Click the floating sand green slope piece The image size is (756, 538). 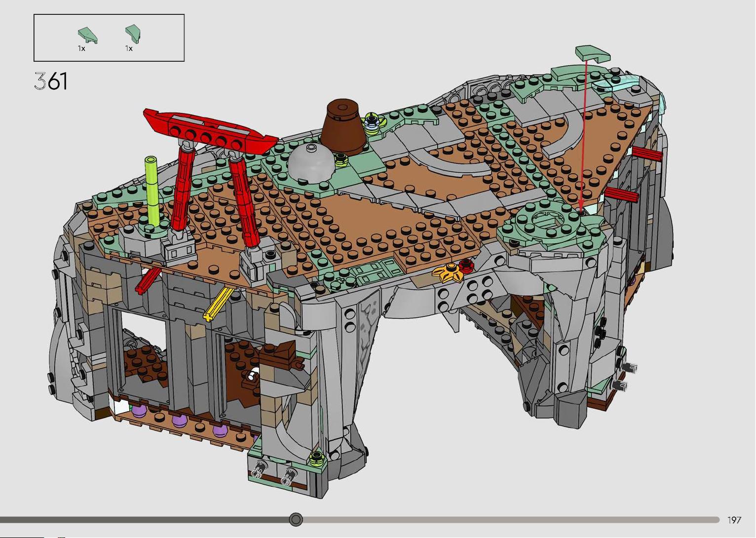[x=593, y=53]
